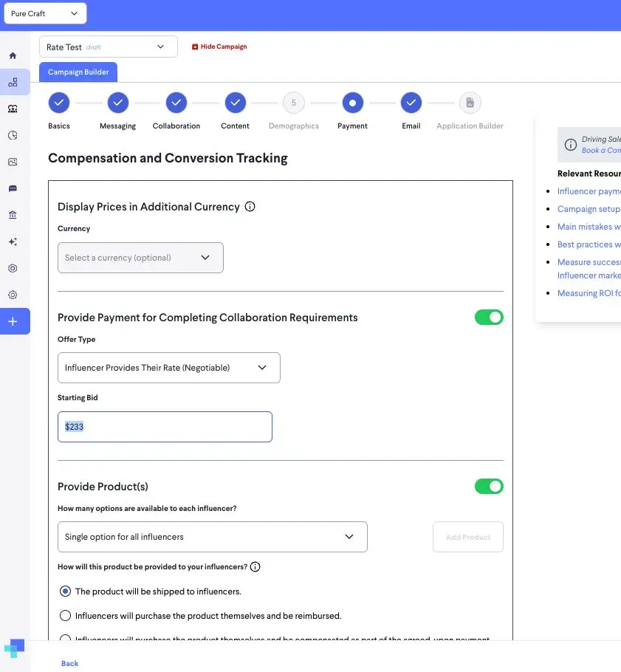Click the app logo at bottom left
This screenshot has height=672, width=621.
[14, 648]
